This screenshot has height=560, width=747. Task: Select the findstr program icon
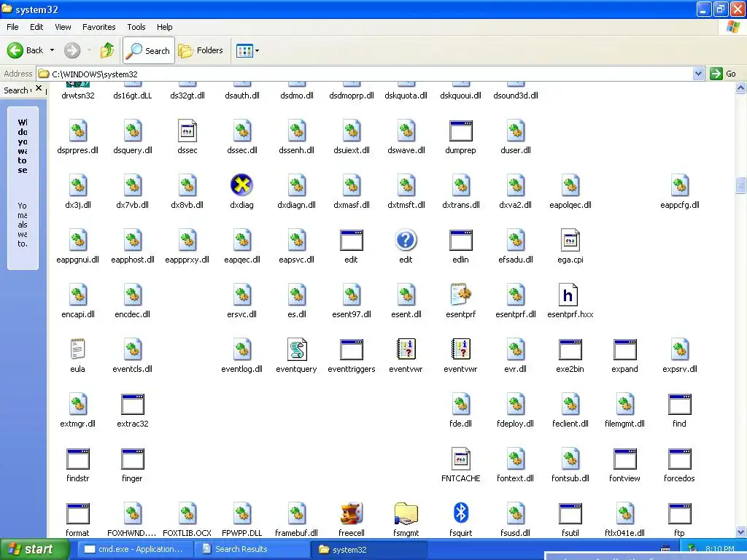coord(77,459)
